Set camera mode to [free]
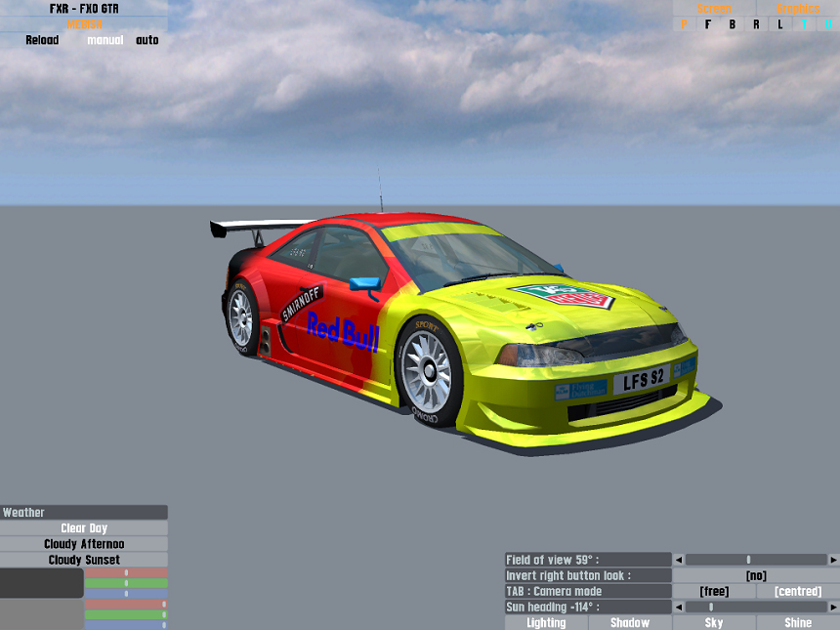The width and height of the screenshot is (840, 630). coord(714,592)
